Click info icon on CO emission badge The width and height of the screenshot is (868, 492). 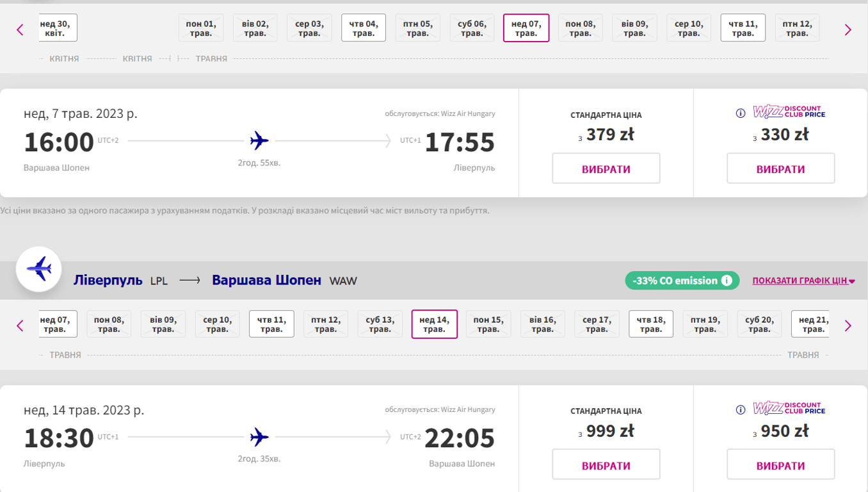727,281
